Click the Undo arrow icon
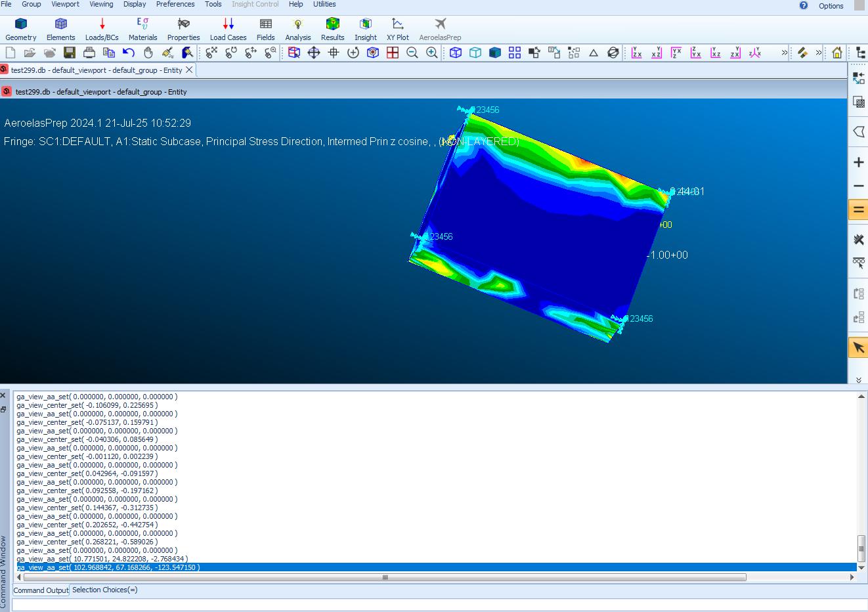The width and height of the screenshot is (868, 612). (129, 53)
